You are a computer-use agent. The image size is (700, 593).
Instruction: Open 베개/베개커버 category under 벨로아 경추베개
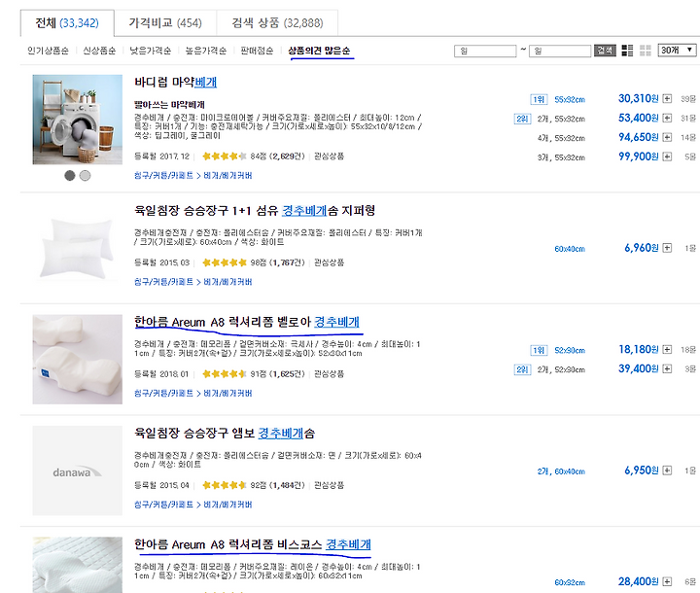227,394
